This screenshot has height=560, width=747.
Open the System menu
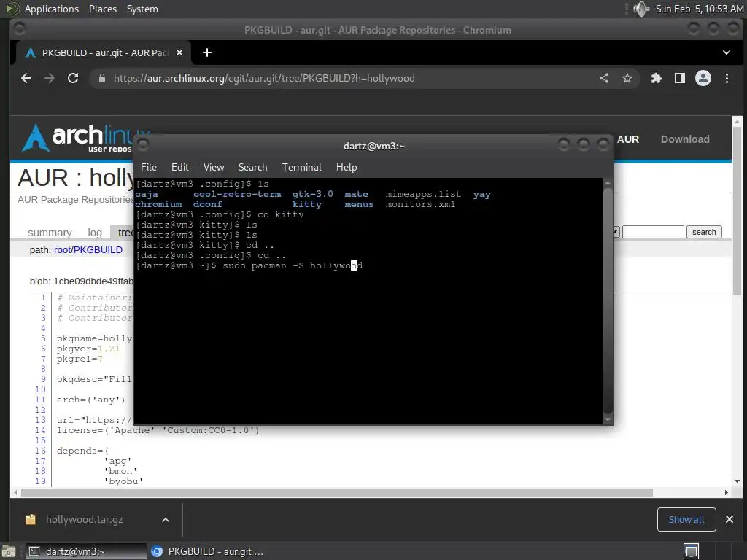(142, 9)
